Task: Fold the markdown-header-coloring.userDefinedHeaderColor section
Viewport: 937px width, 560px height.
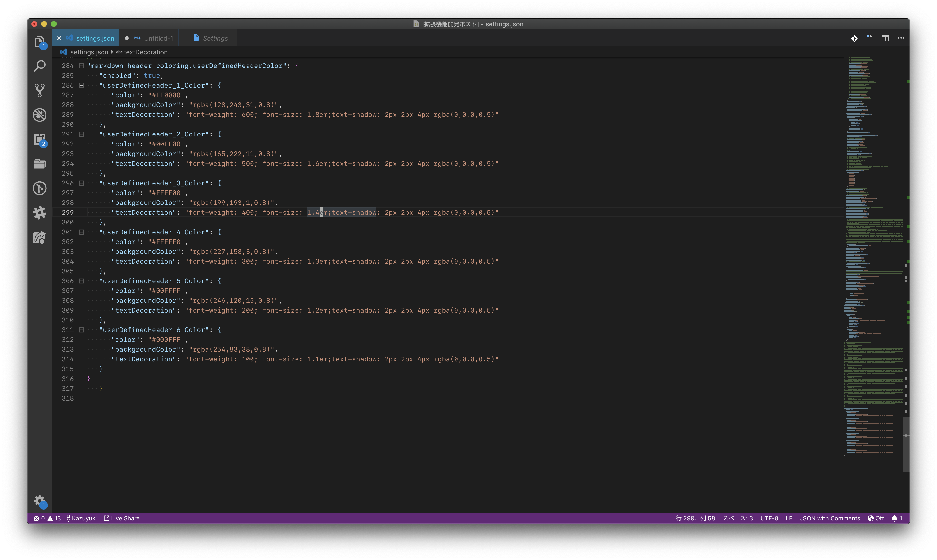Action: click(81, 66)
